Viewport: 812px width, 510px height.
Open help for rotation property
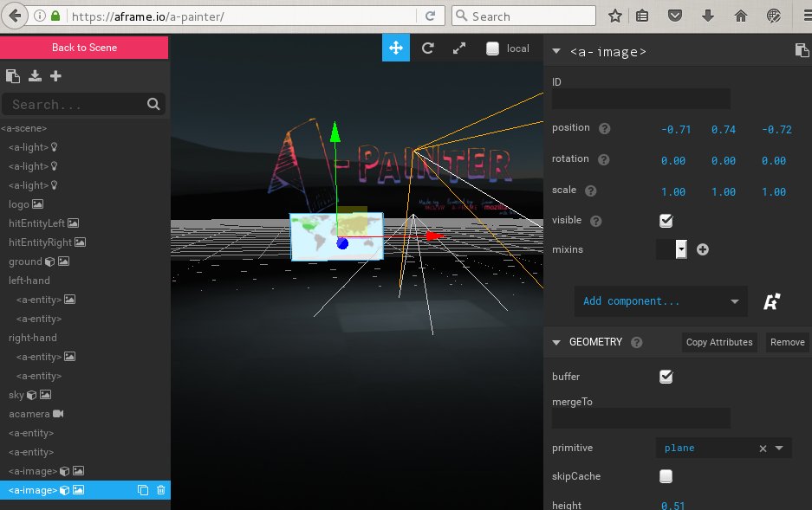click(x=604, y=159)
